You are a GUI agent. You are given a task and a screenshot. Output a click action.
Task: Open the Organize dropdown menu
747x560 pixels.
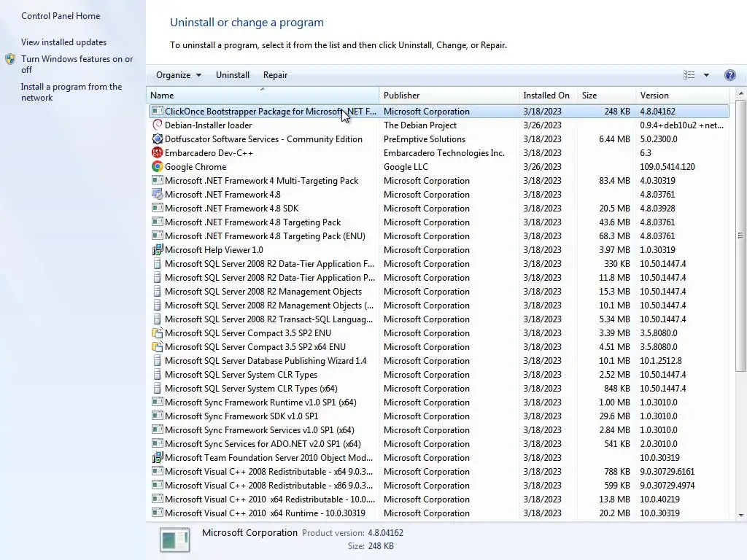point(179,75)
